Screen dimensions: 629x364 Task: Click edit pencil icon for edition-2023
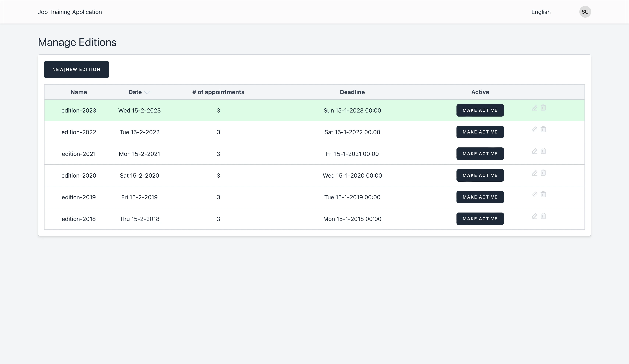(x=534, y=108)
